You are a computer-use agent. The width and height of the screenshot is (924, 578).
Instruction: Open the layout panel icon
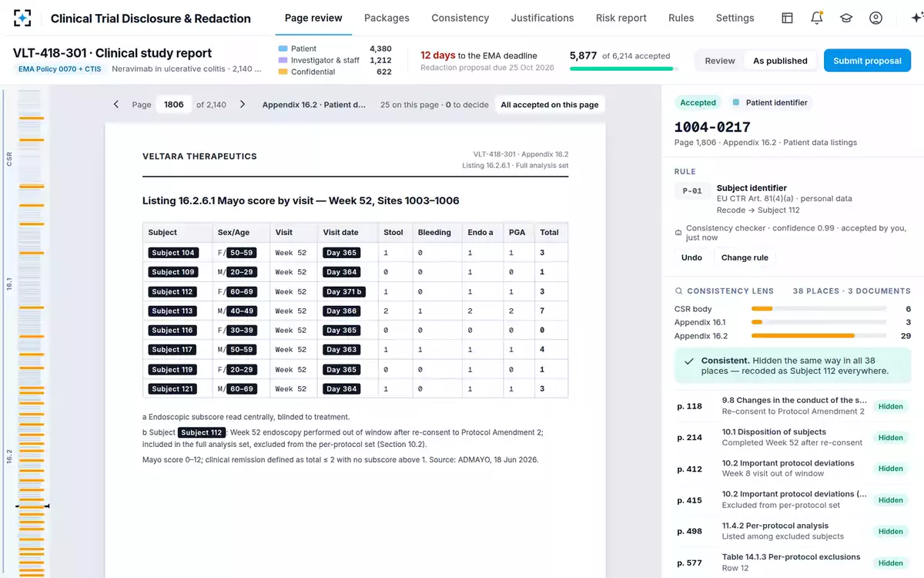[x=787, y=18]
